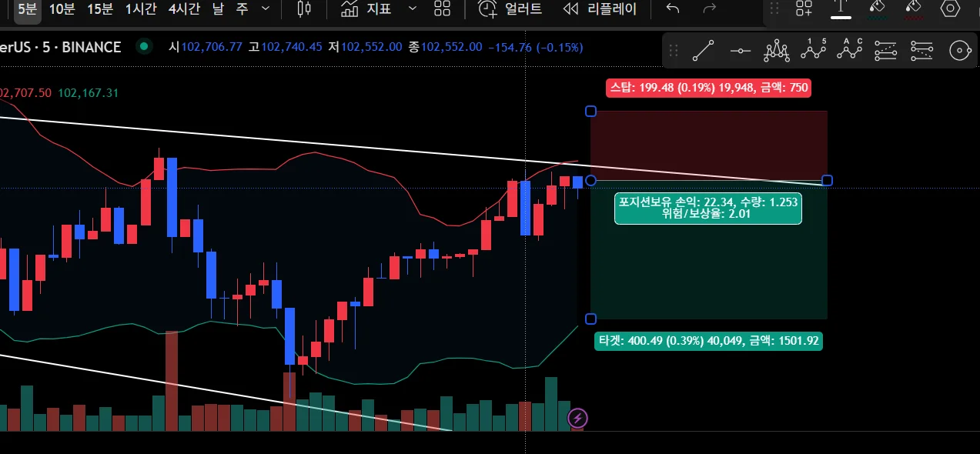
Task: Open drawing settings hexagon icon
Action: point(951,8)
